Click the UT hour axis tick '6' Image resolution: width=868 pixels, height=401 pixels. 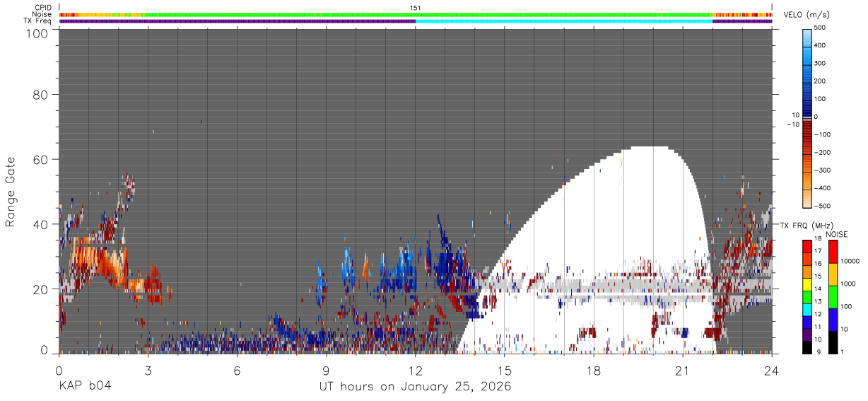[x=237, y=369]
